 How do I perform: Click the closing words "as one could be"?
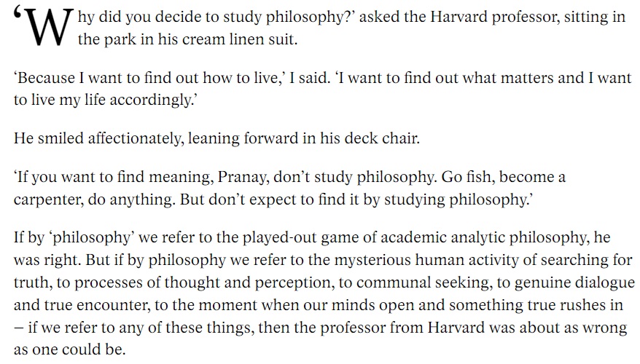pyautogui.click(x=67, y=349)
